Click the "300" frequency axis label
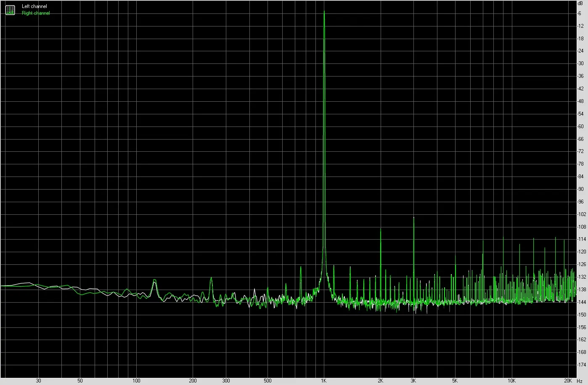This screenshot has width=588, height=385. [226, 381]
